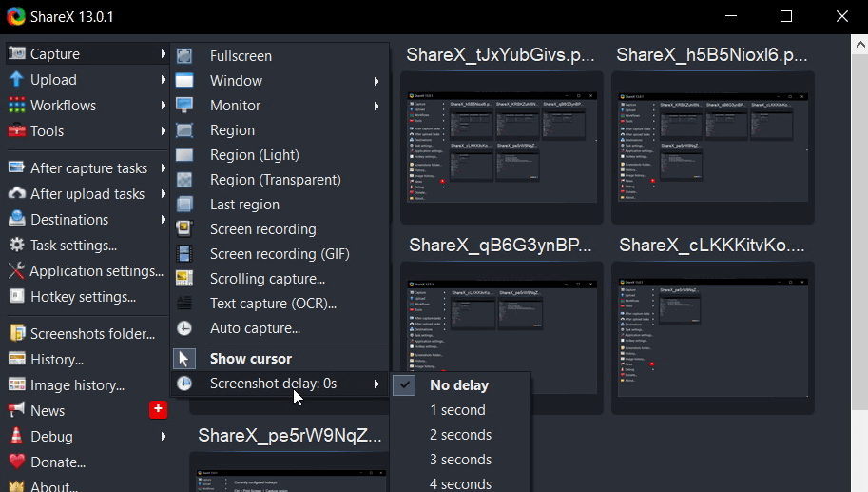Click the Scrolling capture icon
Image resolution: width=868 pixels, height=492 pixels.
[184, 279]
